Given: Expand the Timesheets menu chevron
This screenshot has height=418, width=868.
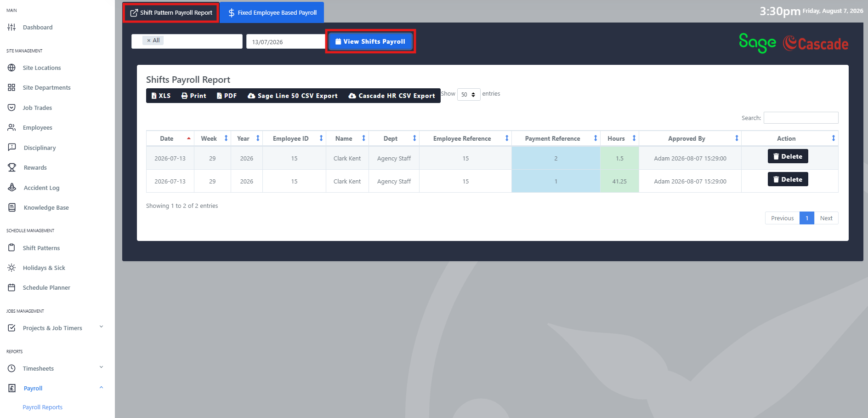Looking at the screenshot, I should tap(101, 367).
